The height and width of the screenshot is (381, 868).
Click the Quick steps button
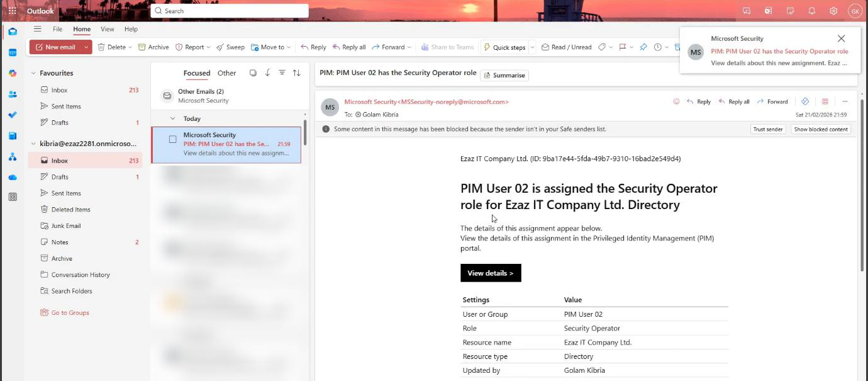504,47
